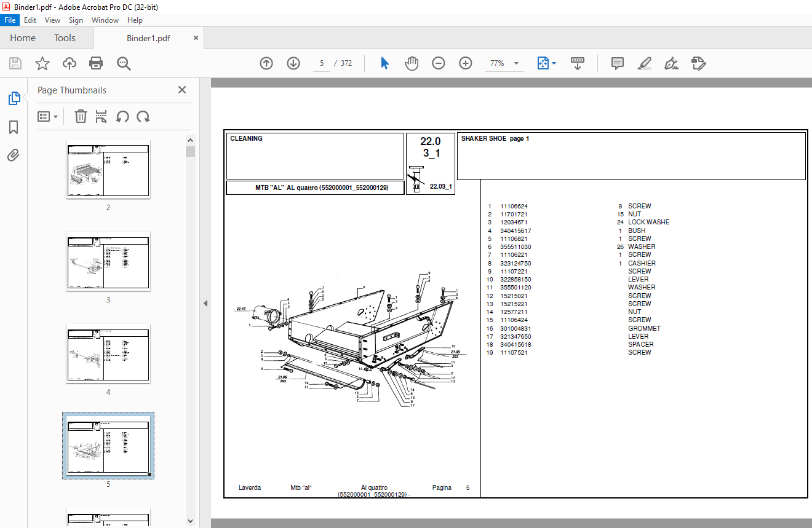Open the sign document pen tool
The width and height of the screenshot is (812, 528).
671,63
